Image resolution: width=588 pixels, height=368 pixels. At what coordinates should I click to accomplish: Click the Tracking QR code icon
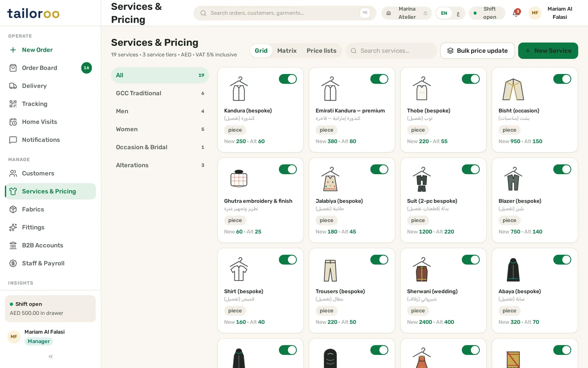(x=13, y=104)
